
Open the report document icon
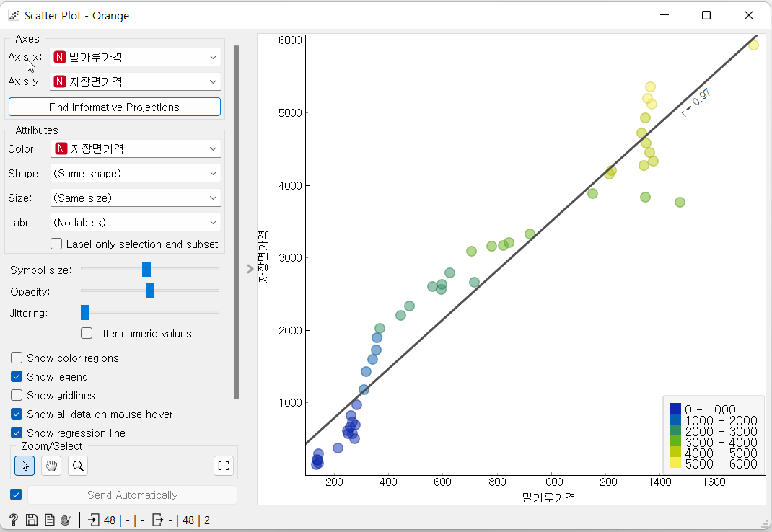tap(49, 520)
